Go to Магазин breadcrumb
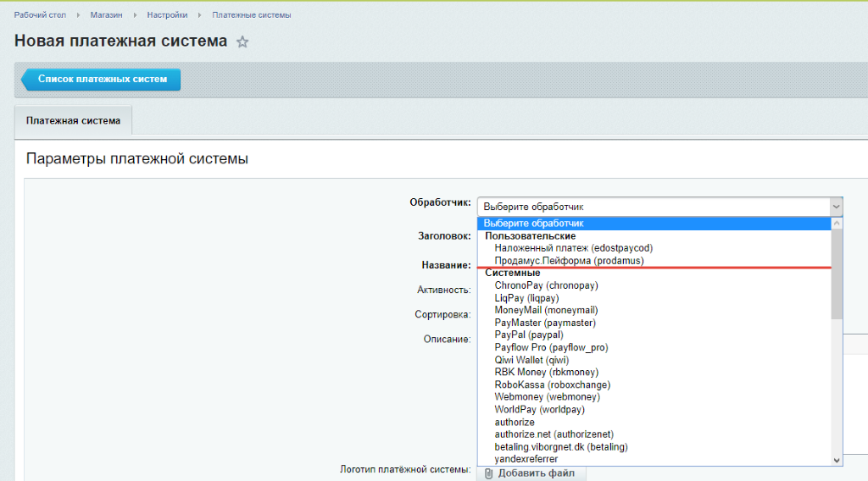Viewport: 868px width, 481px height. point(106,15)
